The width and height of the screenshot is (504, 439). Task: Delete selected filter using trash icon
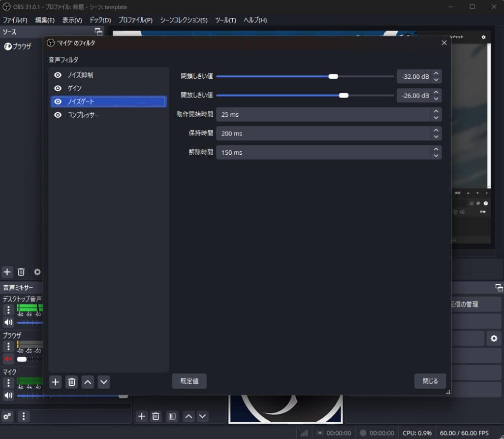pyautogui.click(x=72, y=382)
